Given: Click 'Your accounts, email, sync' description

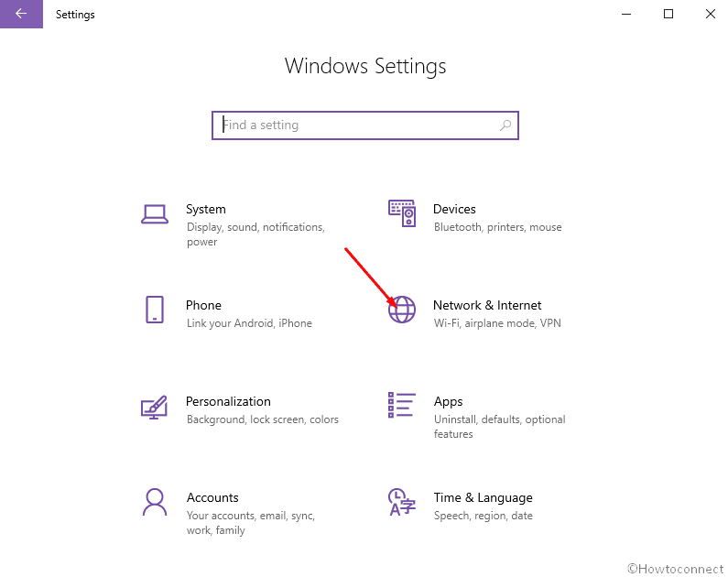Looking at the screenshot, I should [x=251, y=523].
